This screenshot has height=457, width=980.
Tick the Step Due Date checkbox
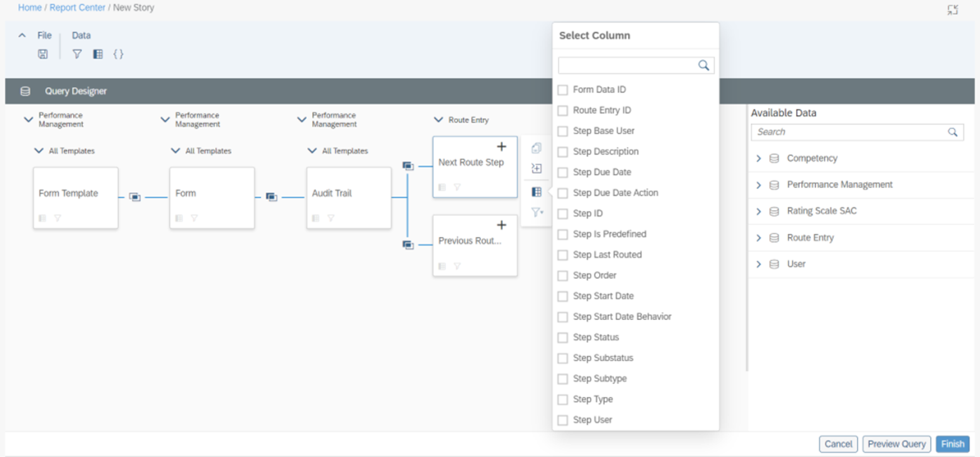(x=563, y=173)
